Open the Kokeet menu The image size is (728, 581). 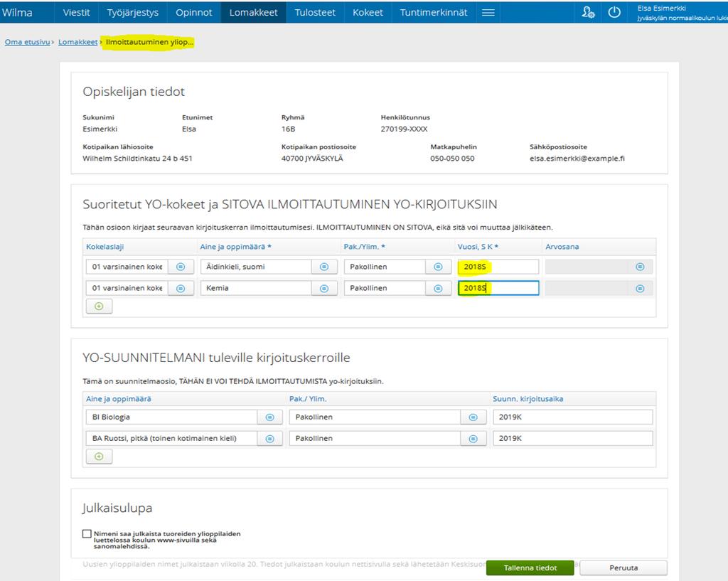368,13
